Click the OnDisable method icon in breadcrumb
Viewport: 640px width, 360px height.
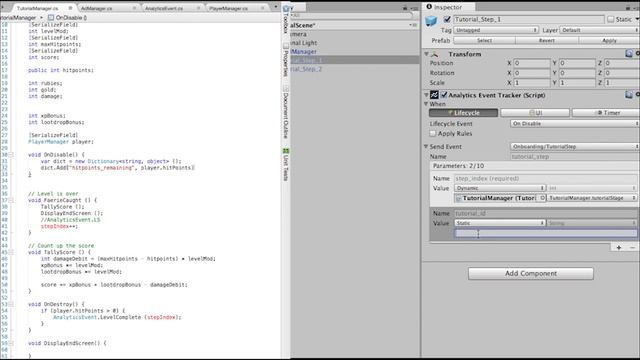pyautogui.click(x=51, y=18)
